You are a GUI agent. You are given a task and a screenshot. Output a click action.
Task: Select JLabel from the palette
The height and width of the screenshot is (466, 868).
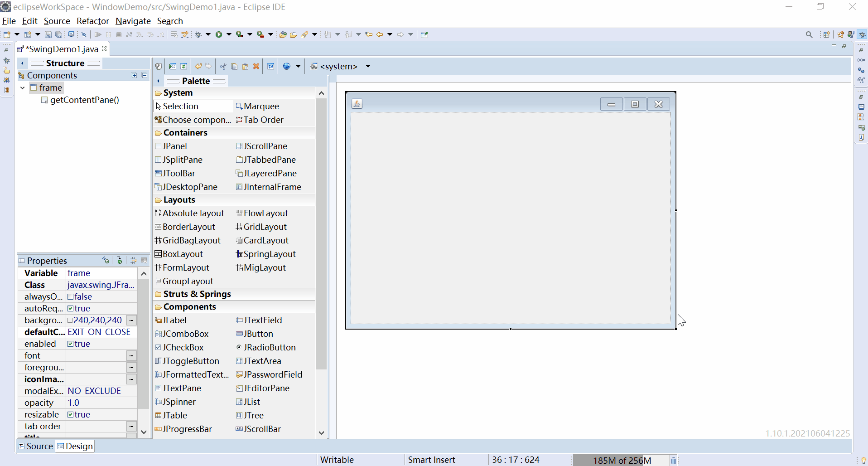click(x=171, y=320)
